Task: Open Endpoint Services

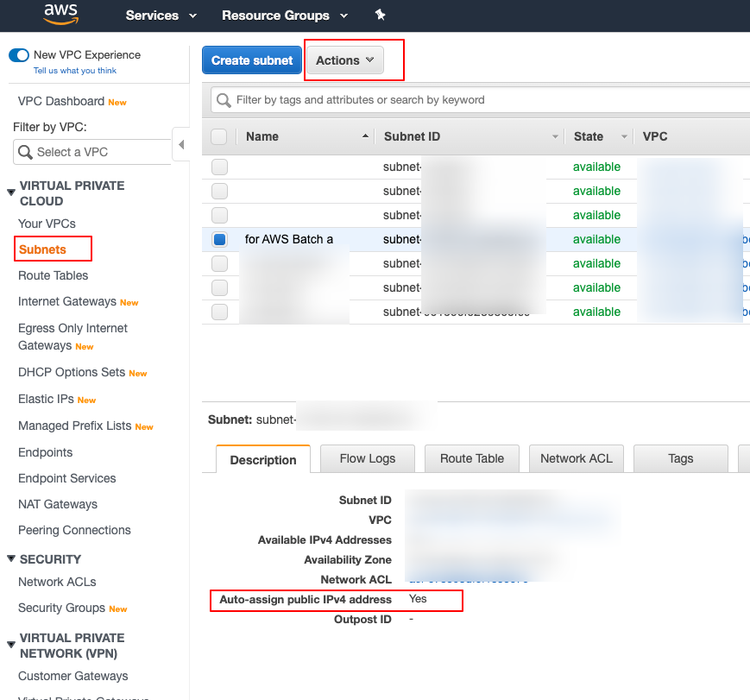Action: 67,478
